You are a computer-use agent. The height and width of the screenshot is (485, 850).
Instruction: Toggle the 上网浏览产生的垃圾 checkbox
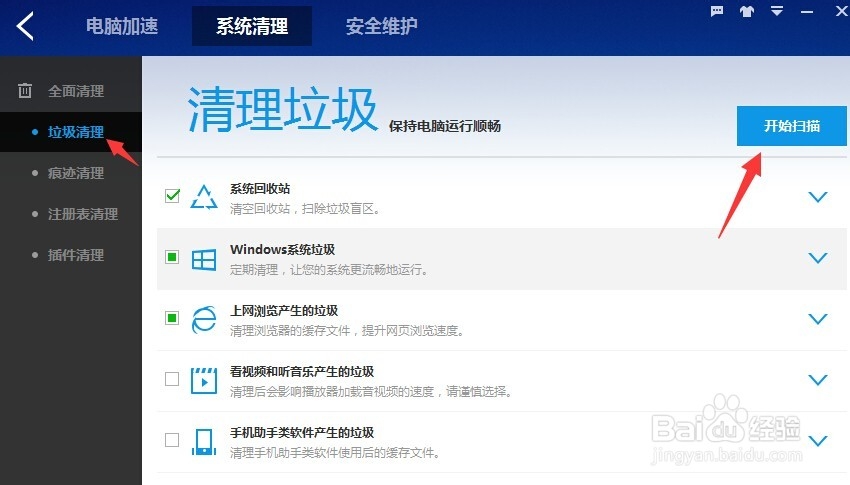click(172, 318)
